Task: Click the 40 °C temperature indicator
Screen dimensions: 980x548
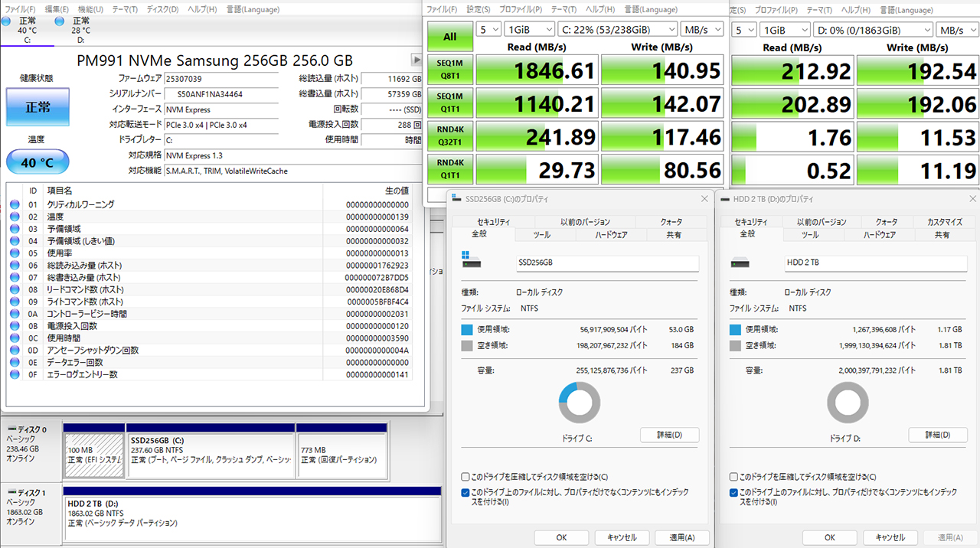Action: coord(38,162)
